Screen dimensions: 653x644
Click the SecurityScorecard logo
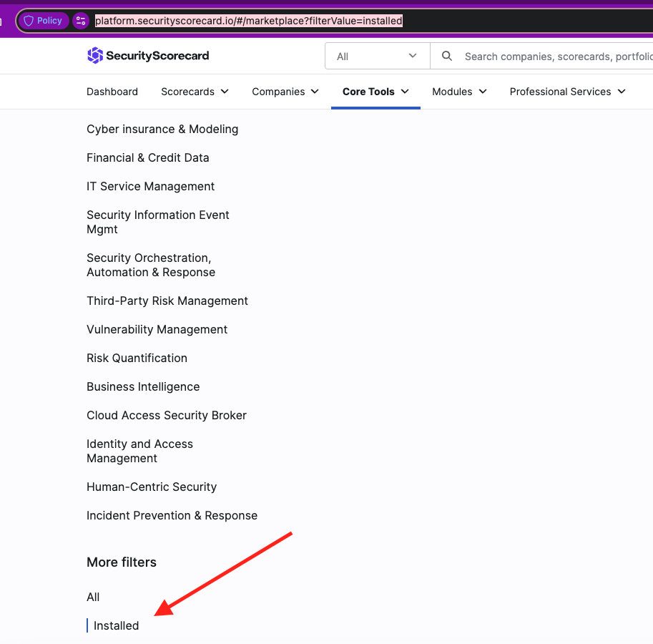pyautogui.click(x=148, y=55)
